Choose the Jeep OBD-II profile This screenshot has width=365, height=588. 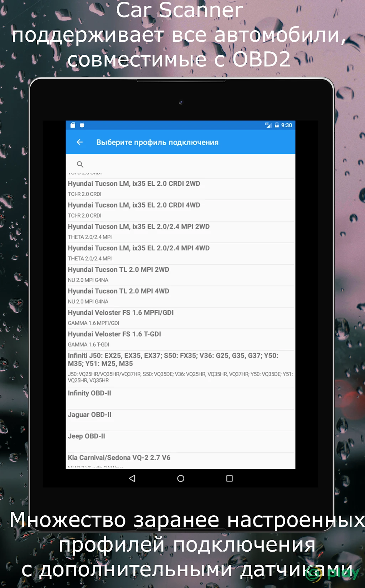tap(180, 441)
